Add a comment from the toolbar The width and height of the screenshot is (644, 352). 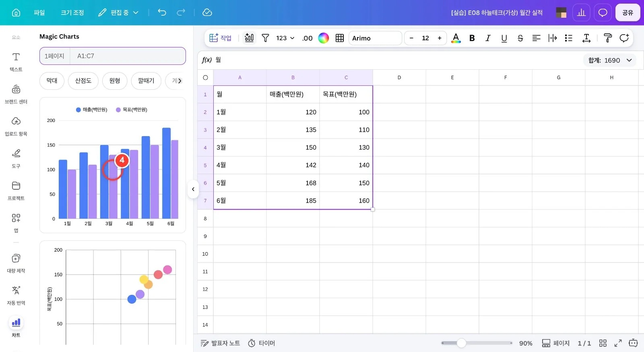tap(624, 38)
